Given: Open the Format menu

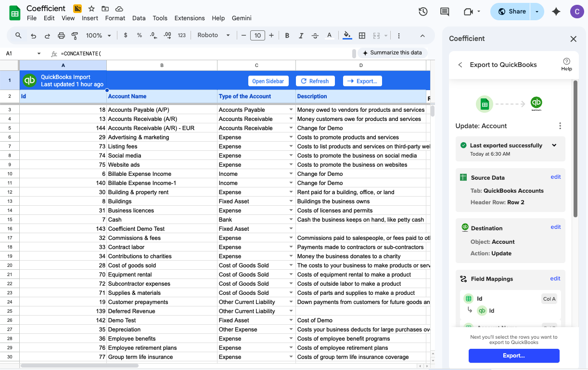Looking at the screenshot, I should pyautogui.click(x=115, y=18).
